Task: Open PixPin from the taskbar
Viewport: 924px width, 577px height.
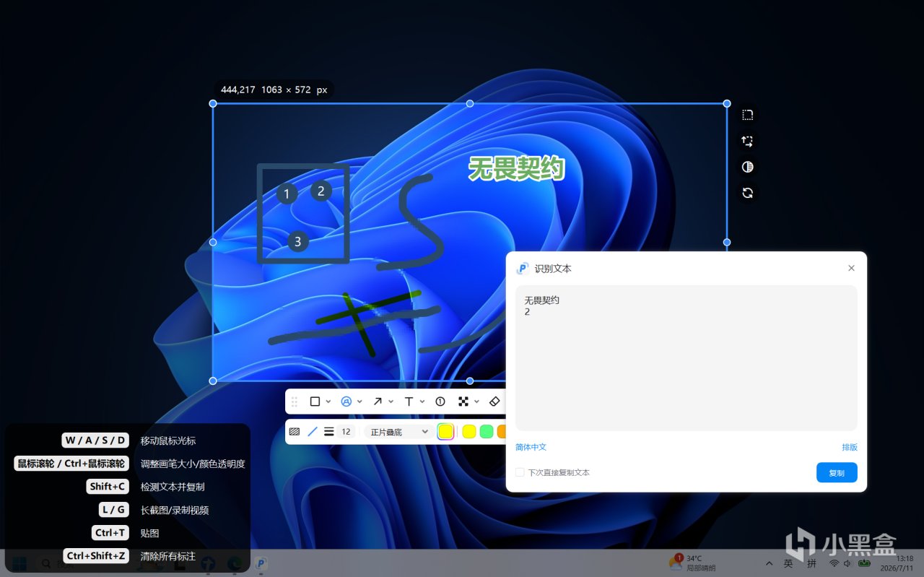Action: click(x=261, y=563)
